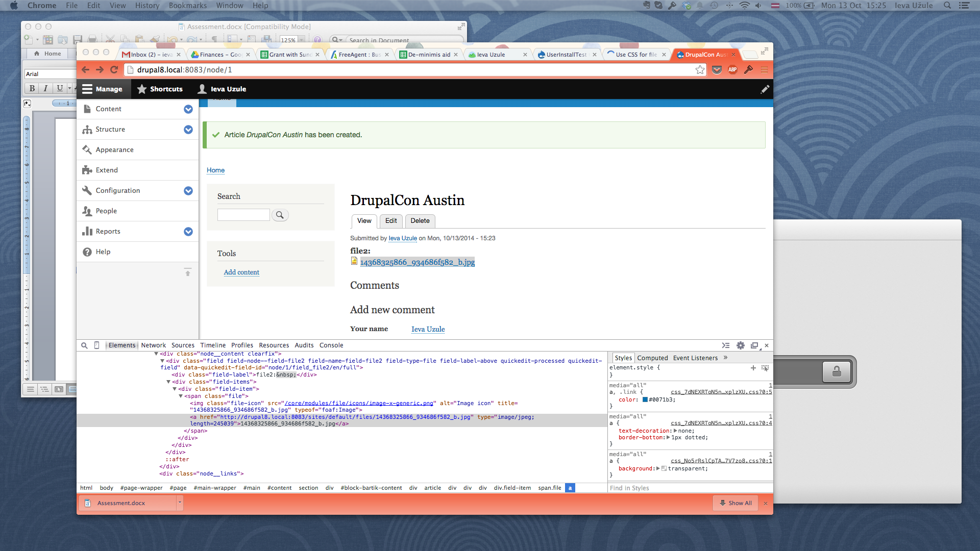Expand the Reports admin menu

[188, 232]
